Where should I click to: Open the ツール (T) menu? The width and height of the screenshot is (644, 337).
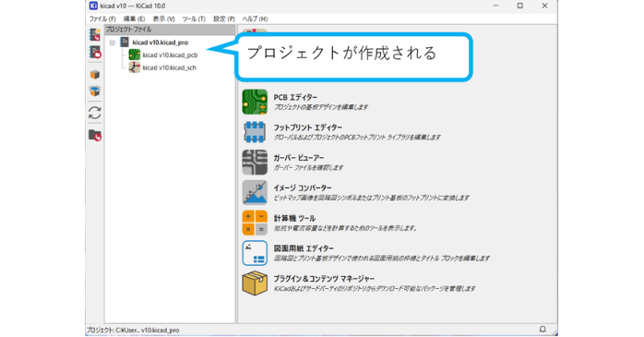point(194,18)
